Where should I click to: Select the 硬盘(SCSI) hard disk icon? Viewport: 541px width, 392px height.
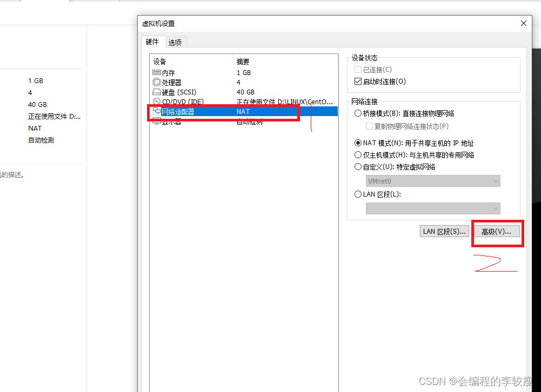click(156, 92)
